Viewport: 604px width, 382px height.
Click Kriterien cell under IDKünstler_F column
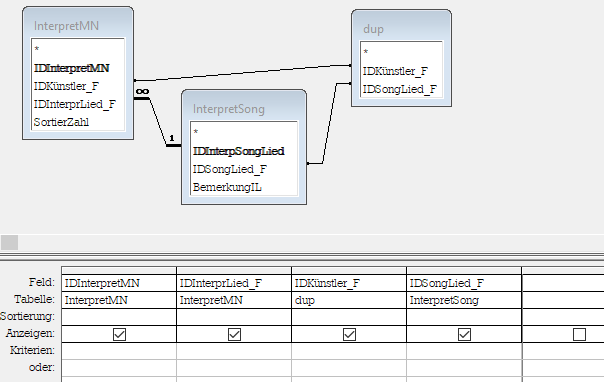[349, 351]
